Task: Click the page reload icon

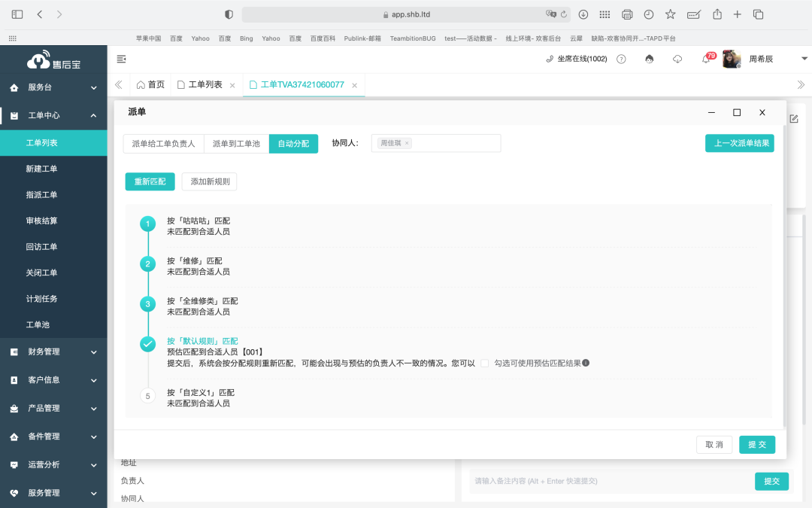Action: pyautogui.click(x=564, y=14)
